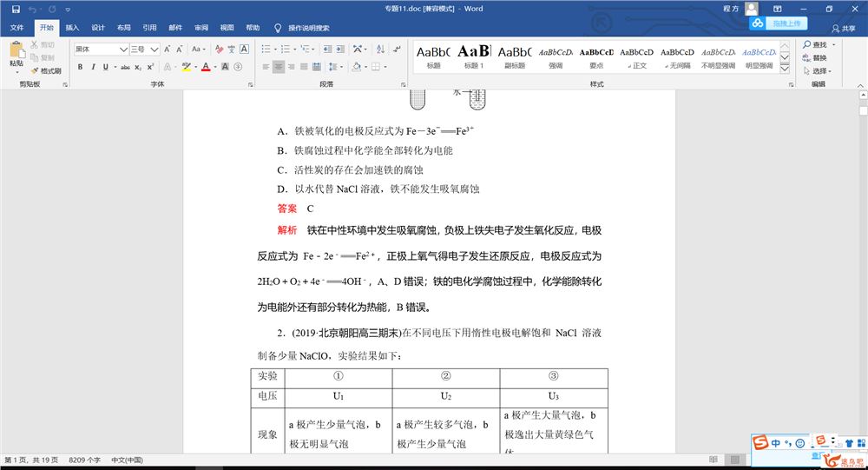Toggle Underline formatting
The image size is (868, 470).
click(x=105, y=67)
